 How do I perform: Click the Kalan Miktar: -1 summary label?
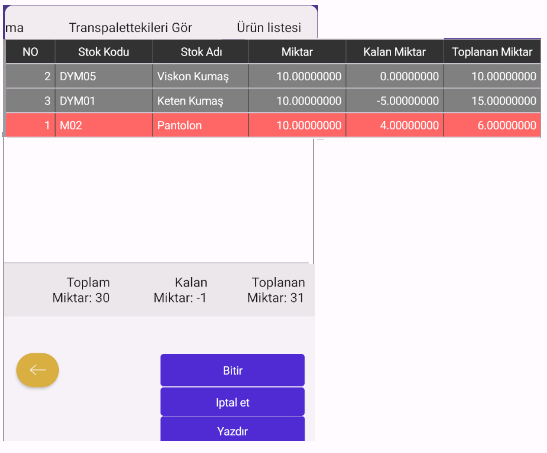[180, 290]
